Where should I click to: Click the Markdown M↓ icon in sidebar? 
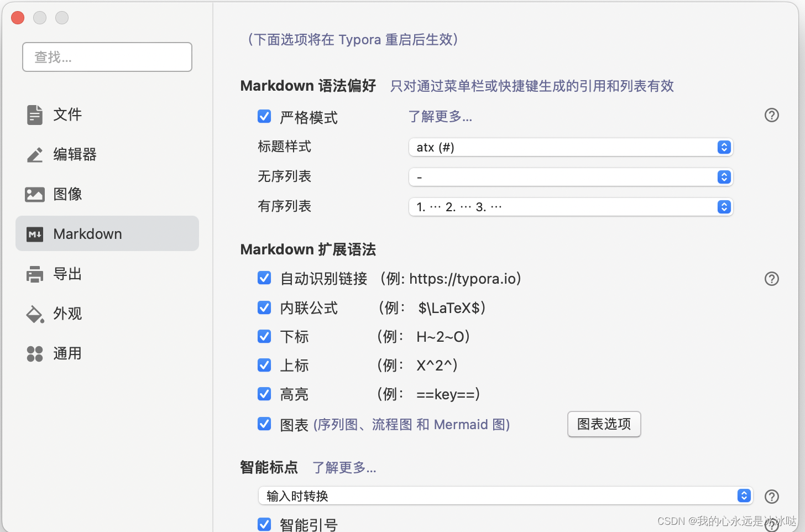35,234
